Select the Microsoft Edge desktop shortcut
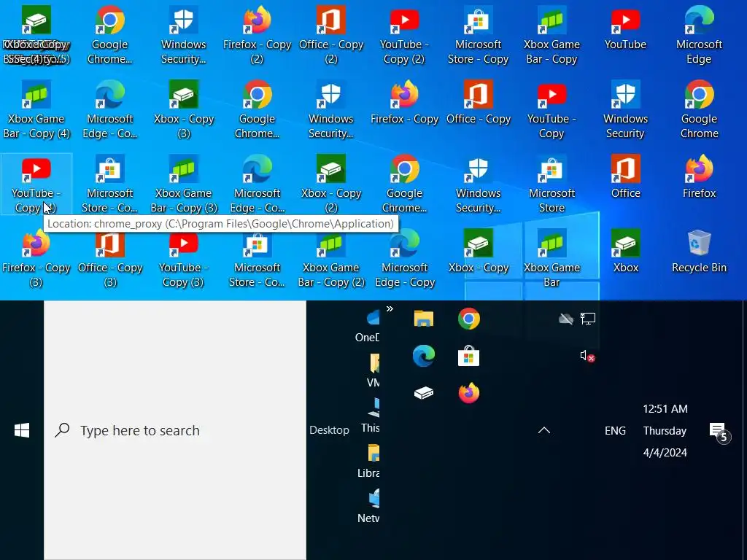This screenshot has width=747, height=560. point(699,36)
